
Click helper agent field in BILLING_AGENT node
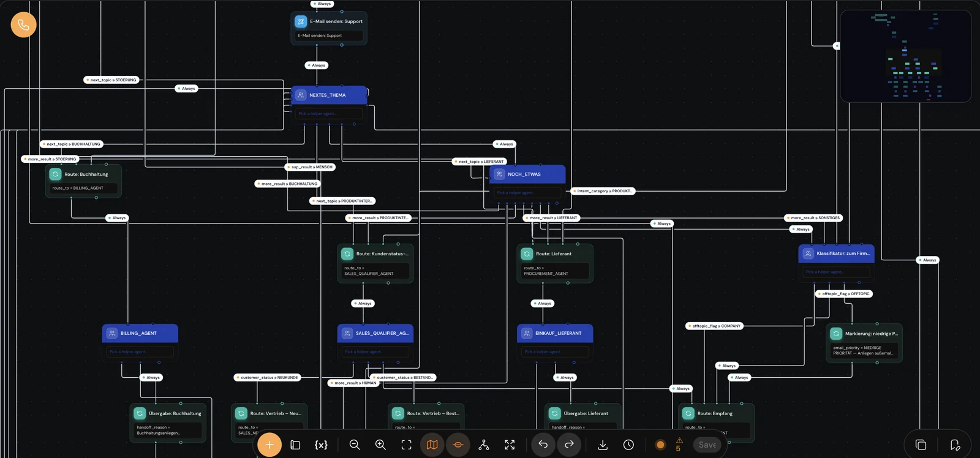tap(140, 351)
